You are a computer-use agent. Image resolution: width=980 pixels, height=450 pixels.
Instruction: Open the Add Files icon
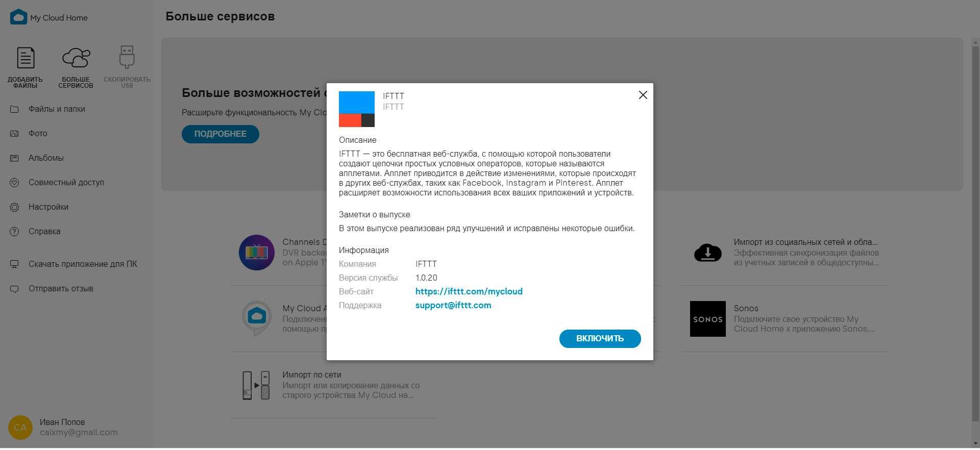26,58
